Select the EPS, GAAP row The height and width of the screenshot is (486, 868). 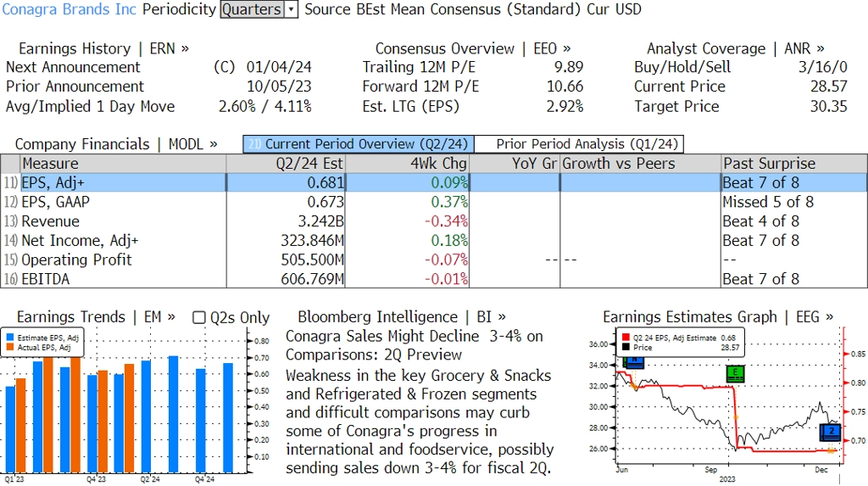434,202
